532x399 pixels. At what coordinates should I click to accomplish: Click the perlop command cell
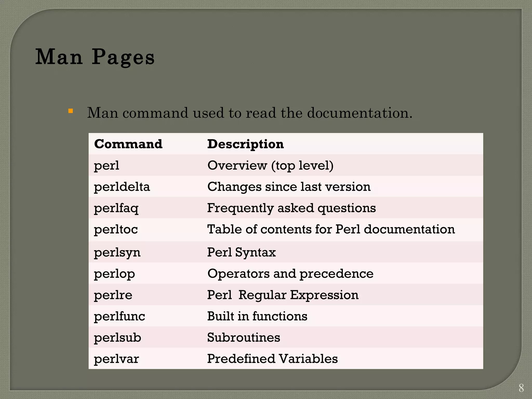(114, 274)
